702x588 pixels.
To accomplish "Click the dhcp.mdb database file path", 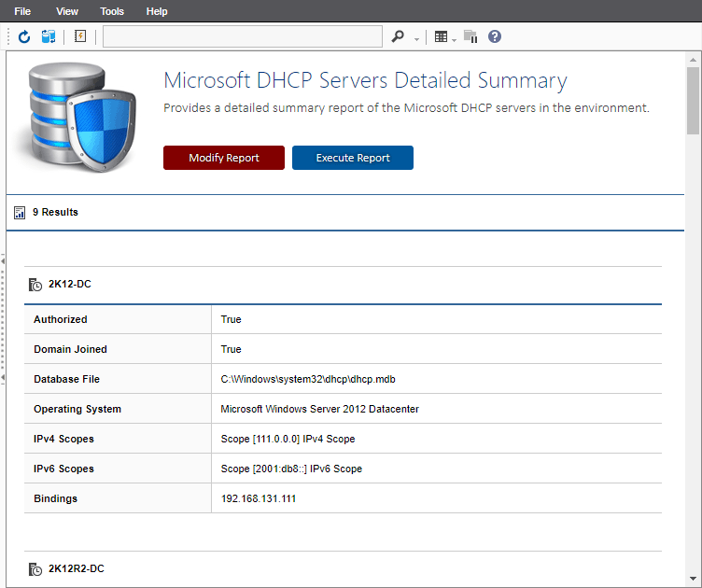I will pos(308,380).
